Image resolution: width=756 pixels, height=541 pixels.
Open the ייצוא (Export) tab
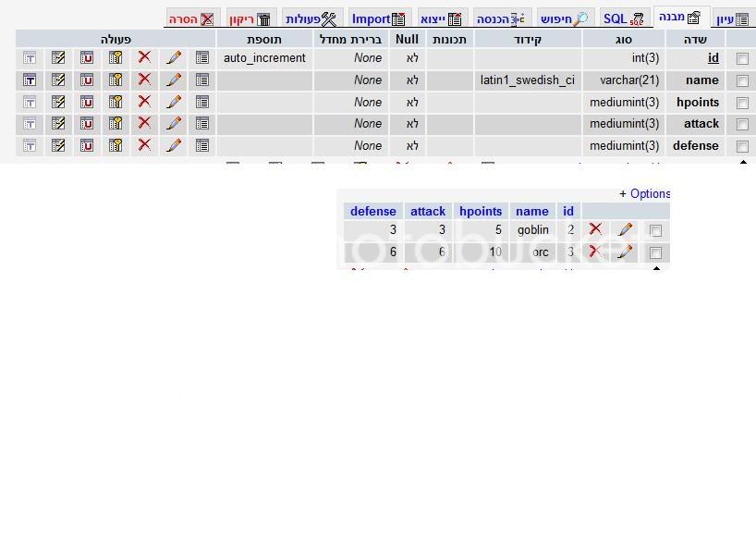click(x=441, y=18)
